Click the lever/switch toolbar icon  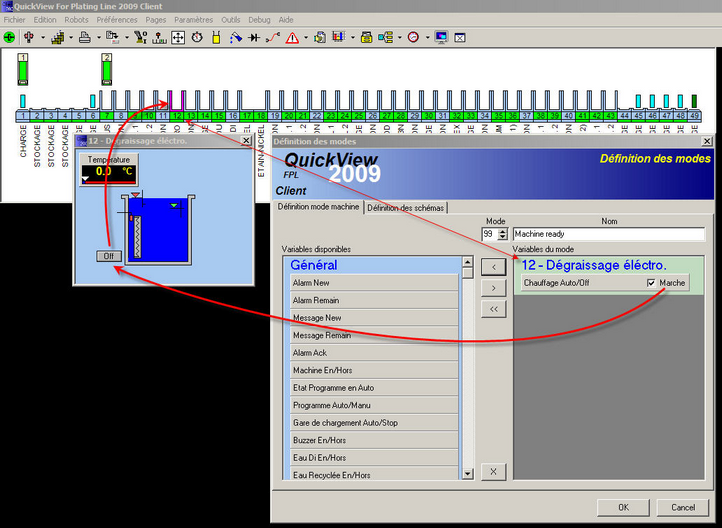(140, 37)
